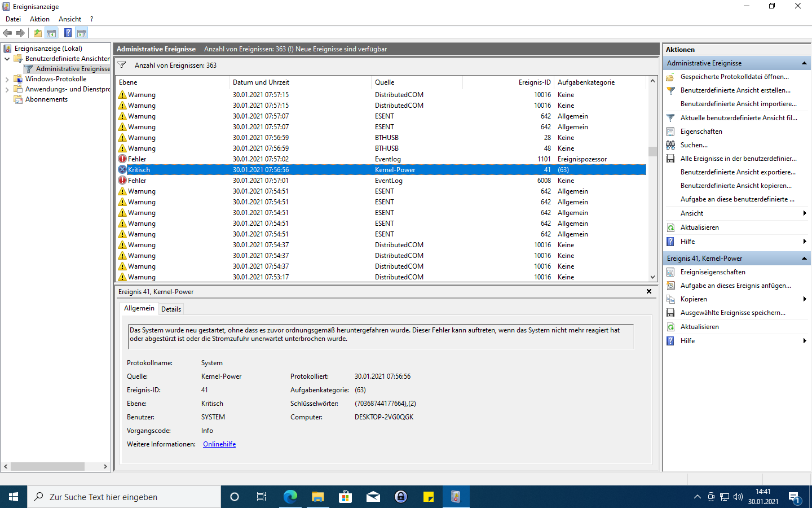This screenshot has width=812, height=508.
Task: Expand Anwendungs- und Dienstprotokolle node
Action: (7, 89)
